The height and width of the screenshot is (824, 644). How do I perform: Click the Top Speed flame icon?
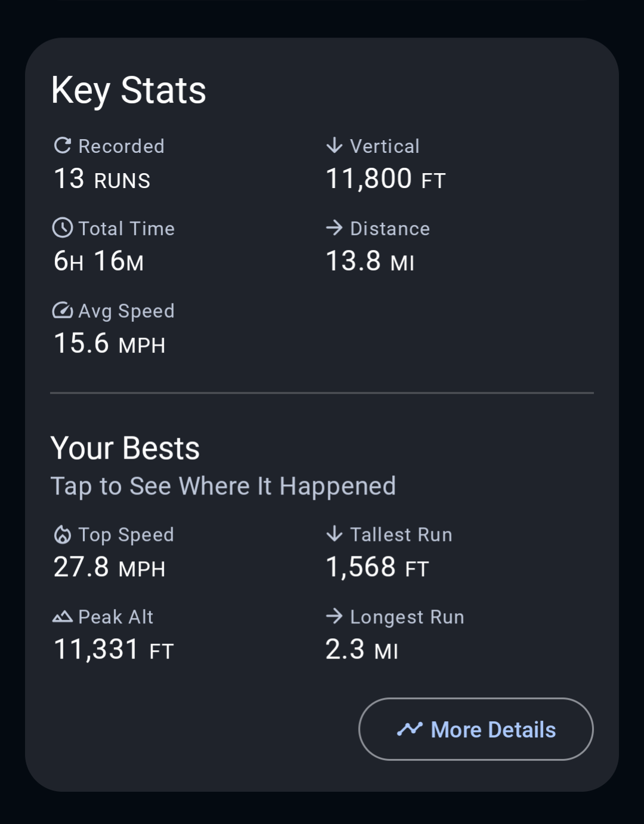(63, 534)
